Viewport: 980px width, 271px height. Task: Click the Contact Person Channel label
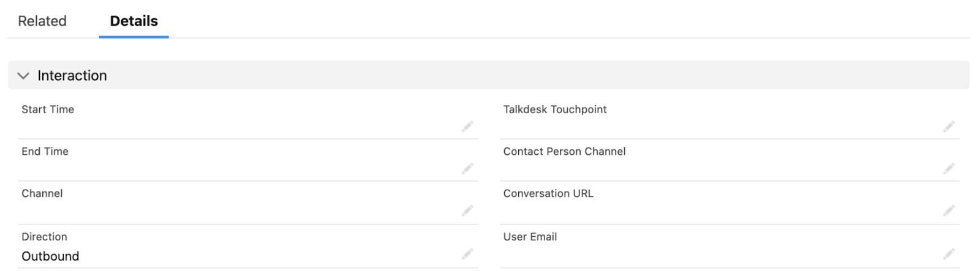click(565, 151)
